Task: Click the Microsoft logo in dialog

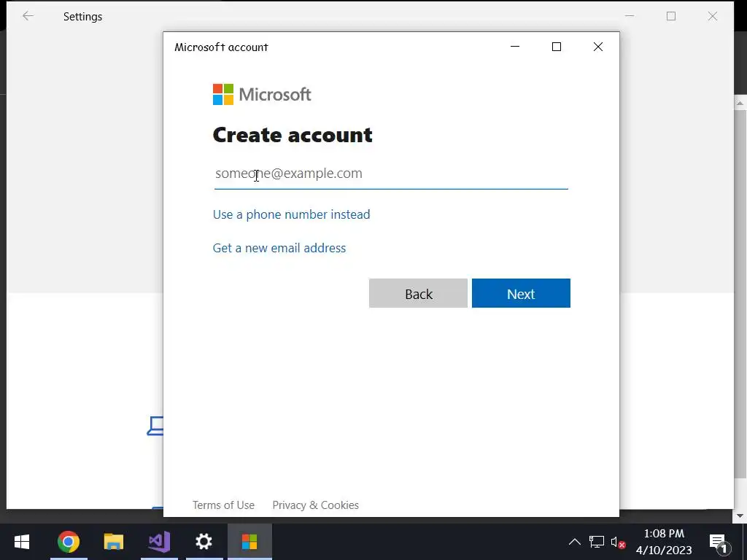Action: pyautogui.click(x=262, y=94)
